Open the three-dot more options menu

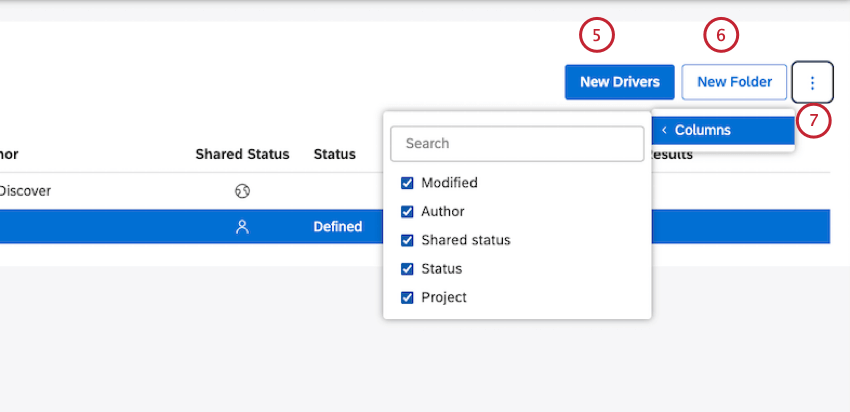tap(812, 82)
